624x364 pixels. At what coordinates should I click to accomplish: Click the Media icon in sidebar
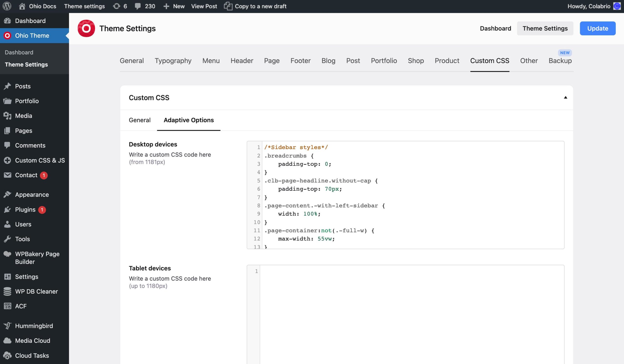pyautogui.click(x=7, y=116)
